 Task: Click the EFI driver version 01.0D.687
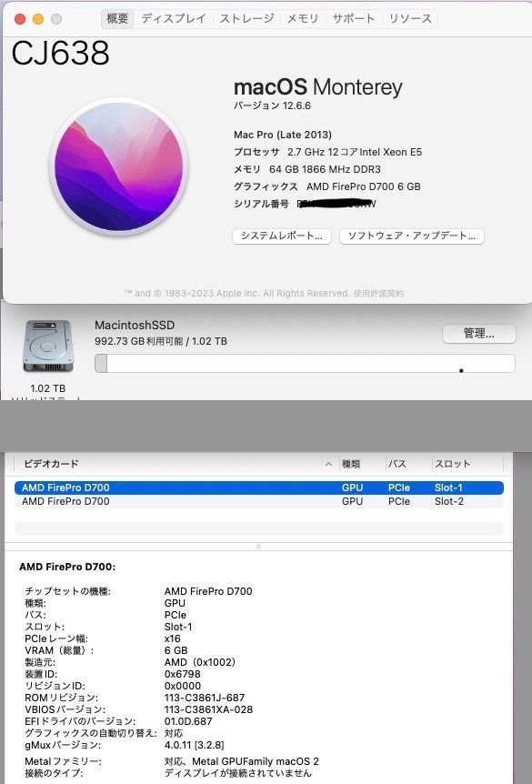click(188, 721)
